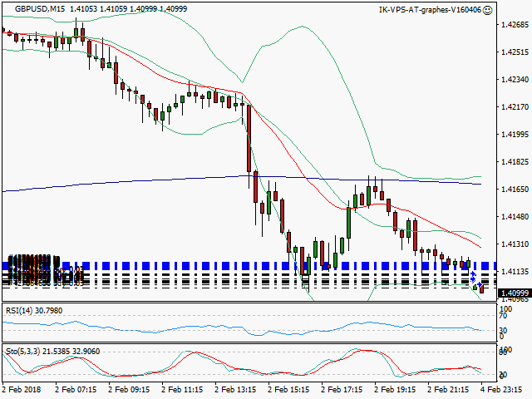Screen dimensions: 532x399
Task: Click the divider between RSI and Stochastic panes
Action: point(249,342)
